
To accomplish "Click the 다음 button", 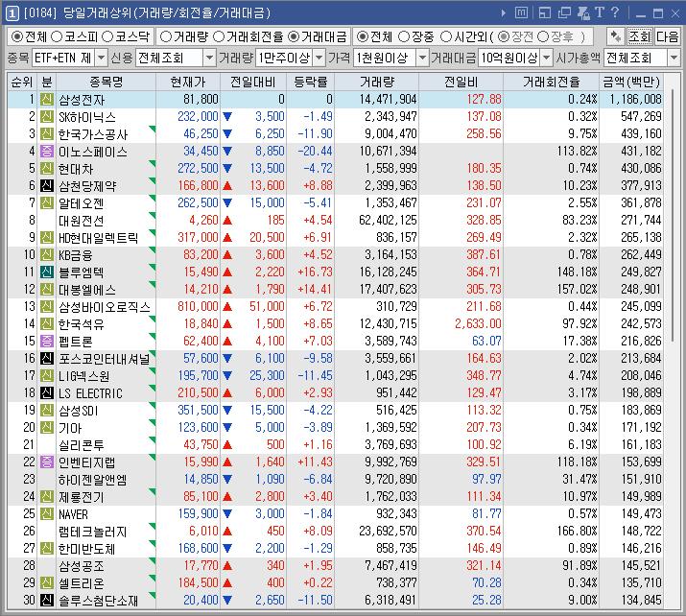I will [667, 36].
